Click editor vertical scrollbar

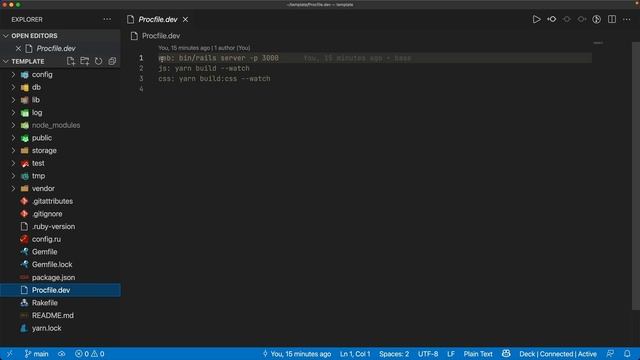636,176
